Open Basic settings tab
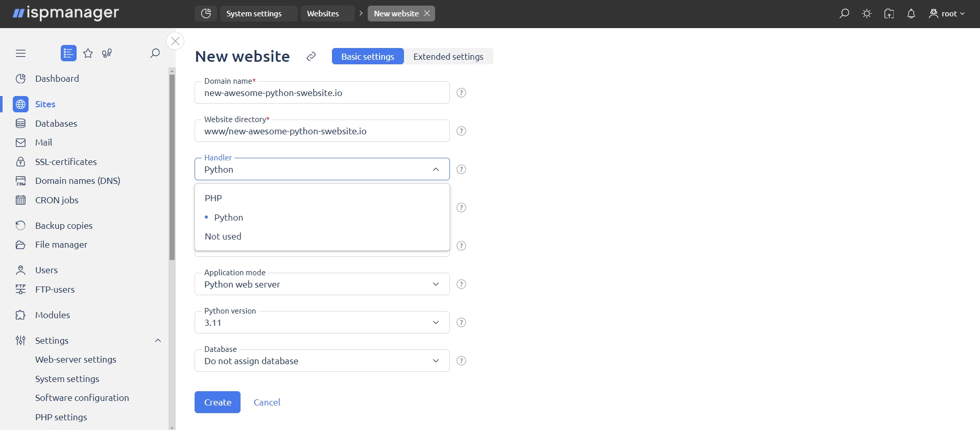Screen dimensions: 980x430 pyautogui.click(x=368, y=56)
